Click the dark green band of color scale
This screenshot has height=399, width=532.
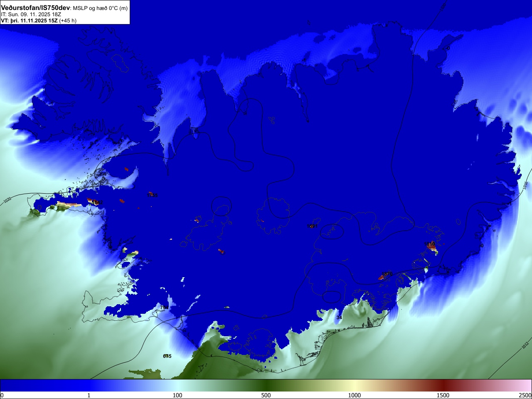pyautogui.click(x=266, y=385)
